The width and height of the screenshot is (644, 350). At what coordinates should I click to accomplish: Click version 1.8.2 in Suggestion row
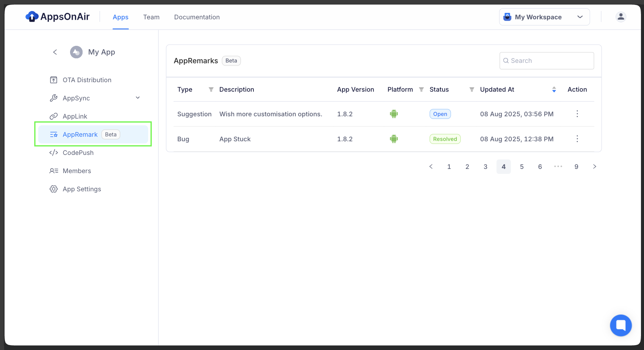[345, 114]
